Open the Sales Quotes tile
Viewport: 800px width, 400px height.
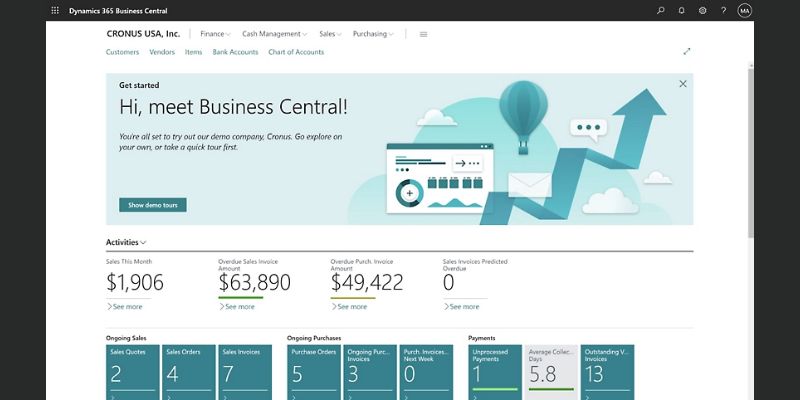tap(133, 372)
